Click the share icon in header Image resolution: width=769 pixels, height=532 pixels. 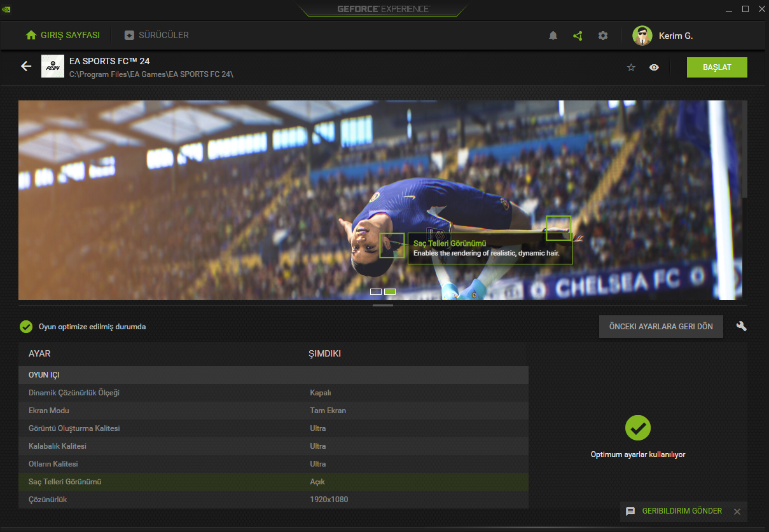(578, 36)
